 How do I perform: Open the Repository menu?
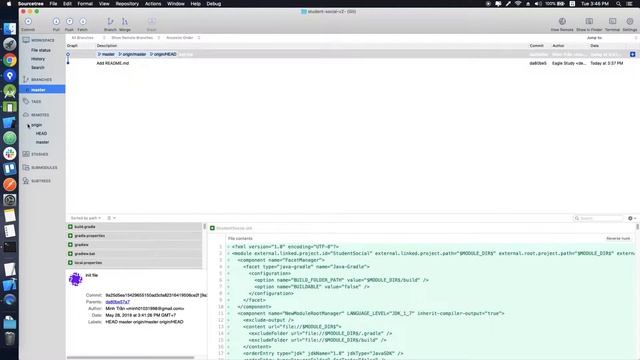pyautogui.click(x=127, y=4)
